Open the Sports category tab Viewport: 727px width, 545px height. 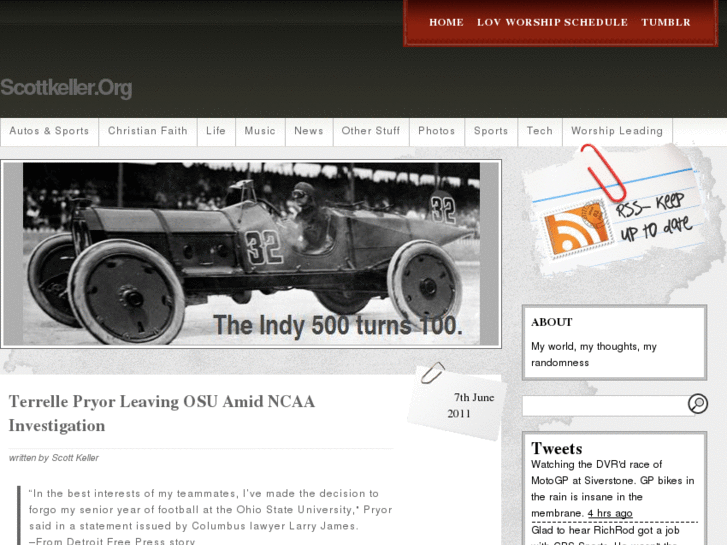(x=491, y=131)
